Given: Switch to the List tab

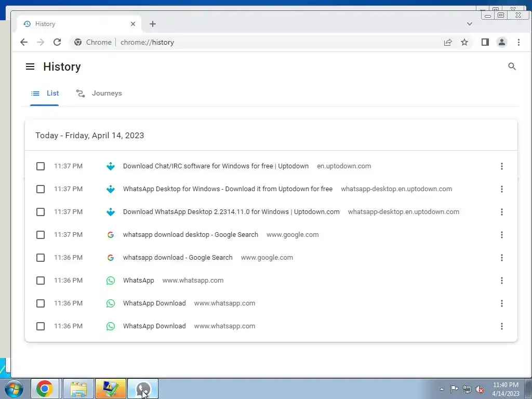Looking at the screenshot, I should [x=45, y=94].
